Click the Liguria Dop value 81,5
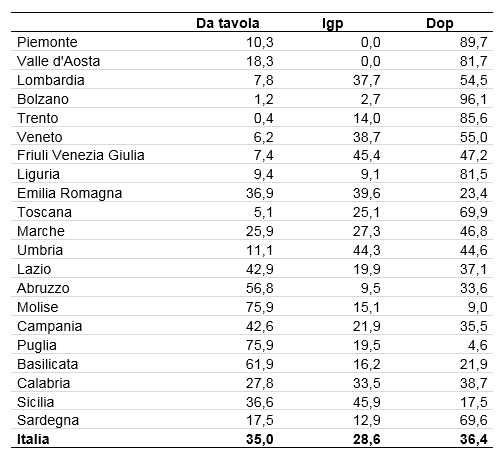Screen dimensions: 504x462 pos(474,174)
